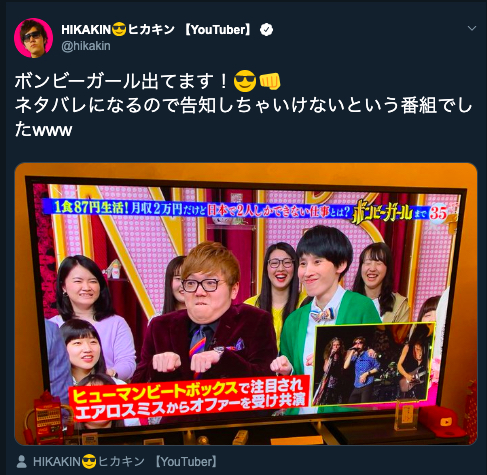Click the verified badge beside the name
Screen dimensions: 487x475
(x=266, y=30)
